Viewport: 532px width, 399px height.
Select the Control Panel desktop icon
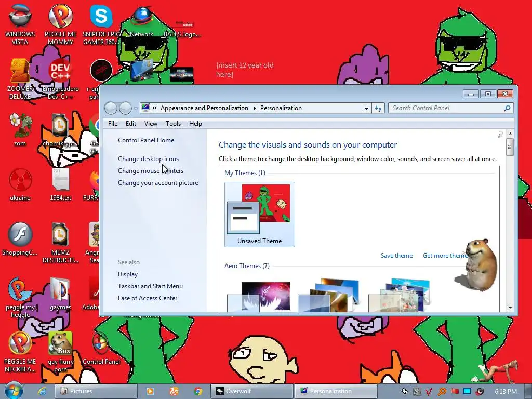pyautogui.click(x=101, y=348)
